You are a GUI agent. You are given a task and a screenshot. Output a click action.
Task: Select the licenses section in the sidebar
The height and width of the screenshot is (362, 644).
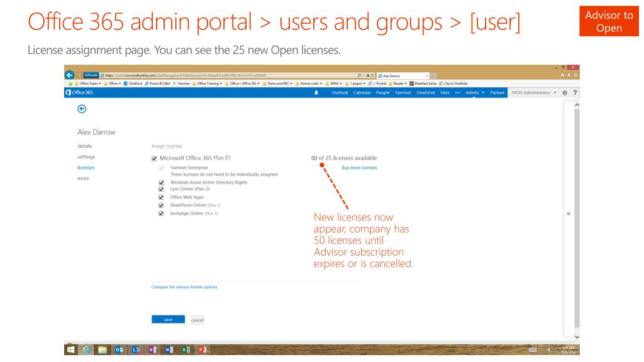[x=86, y=167]
